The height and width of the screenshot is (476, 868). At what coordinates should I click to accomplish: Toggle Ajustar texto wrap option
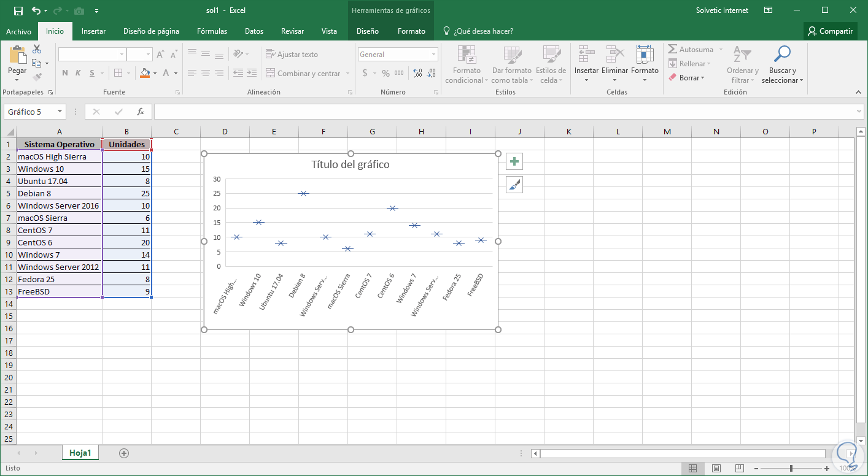292,55
